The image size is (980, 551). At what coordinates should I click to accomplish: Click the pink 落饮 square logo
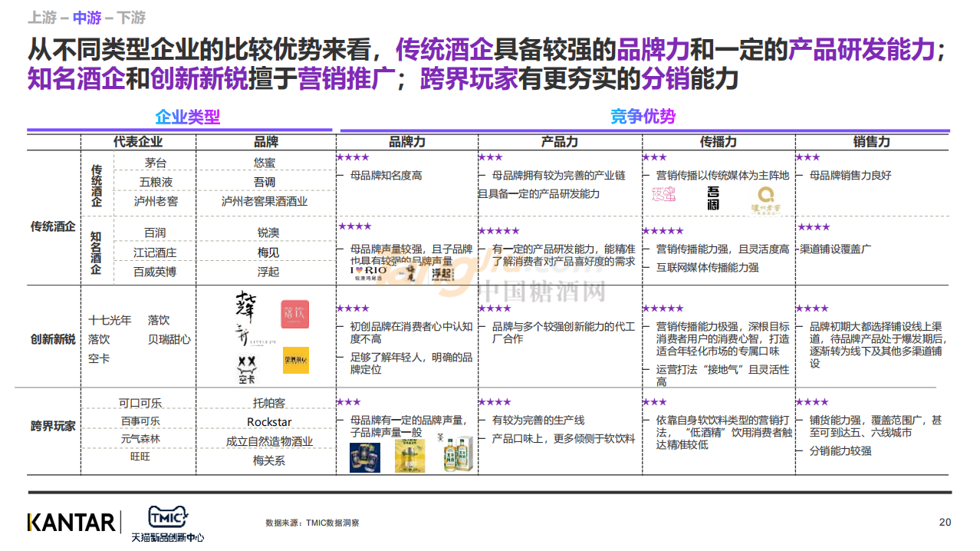(295, 314)
